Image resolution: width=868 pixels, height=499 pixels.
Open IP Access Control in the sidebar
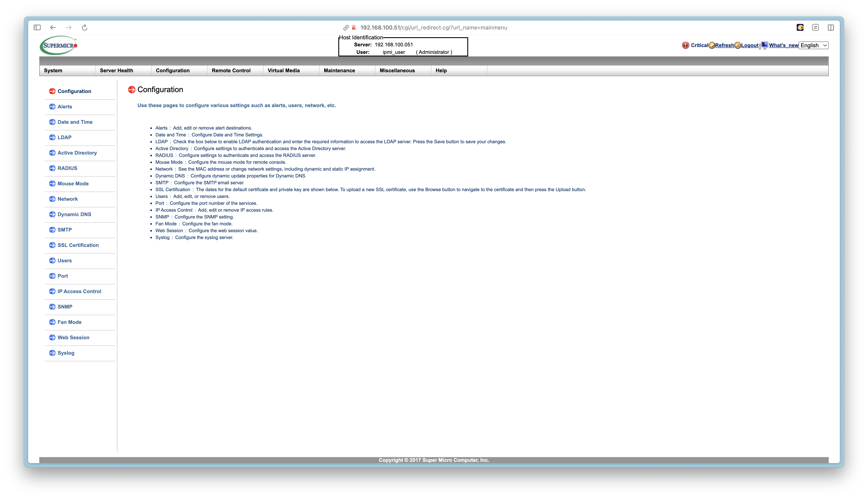point(79,292)
